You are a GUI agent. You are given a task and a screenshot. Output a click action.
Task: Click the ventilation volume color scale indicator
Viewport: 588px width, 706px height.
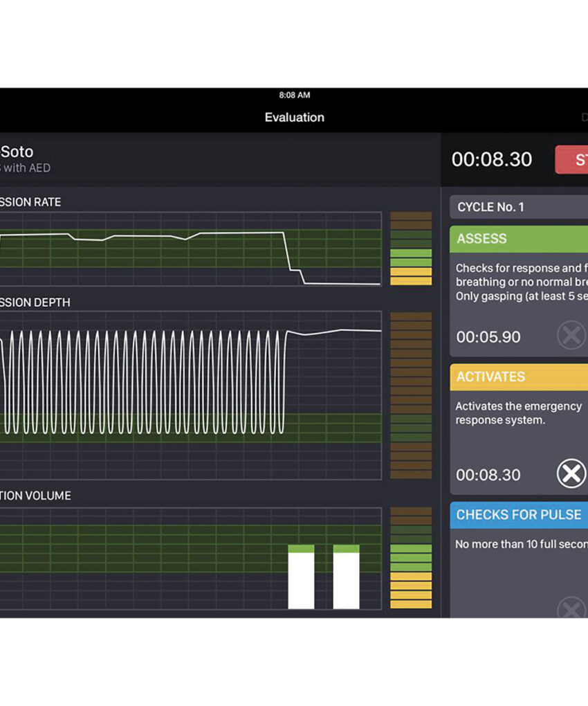pos(411,558)
